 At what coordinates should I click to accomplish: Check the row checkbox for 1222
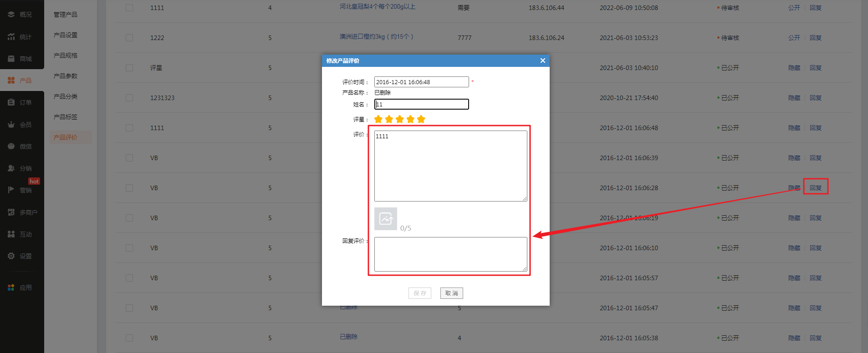[x=129, y=38]
